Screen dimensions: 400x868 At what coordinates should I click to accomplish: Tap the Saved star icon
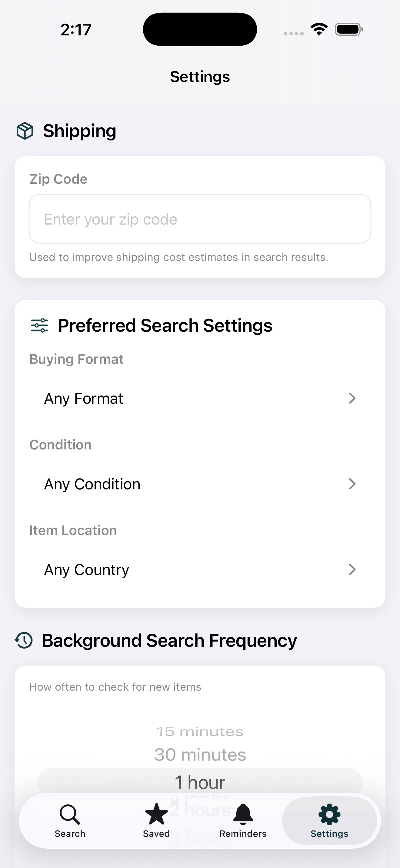click(x=156, y=814)
